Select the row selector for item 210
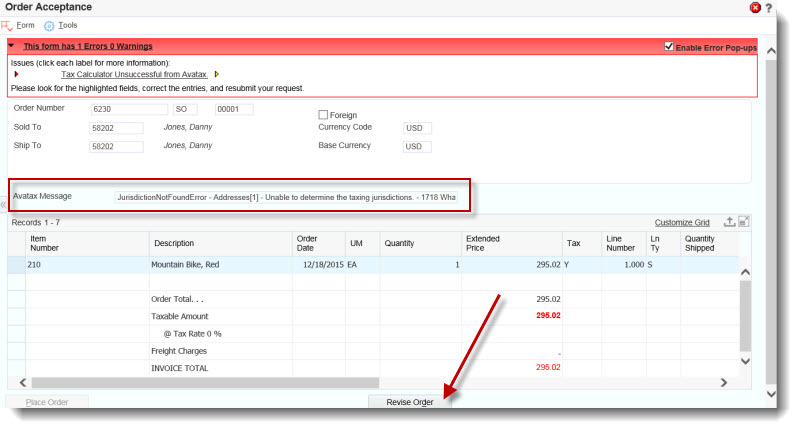 16,265
